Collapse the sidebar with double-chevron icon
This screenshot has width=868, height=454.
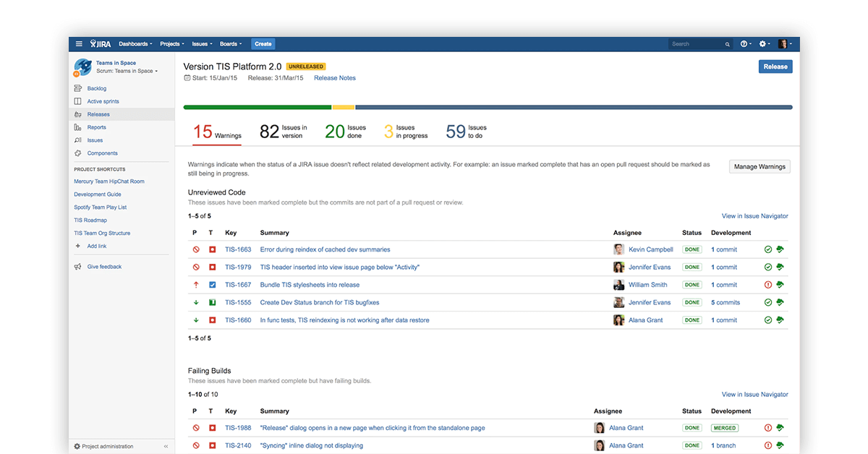pos(166,447)
